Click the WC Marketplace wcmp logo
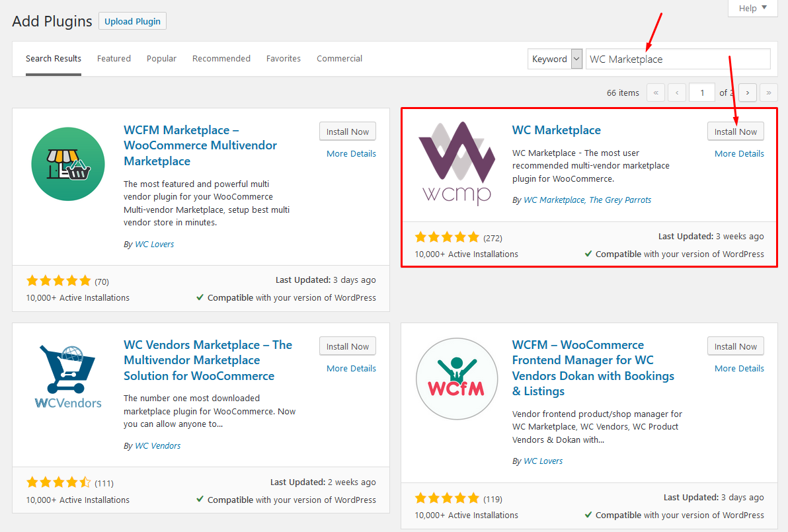This screenshot has height=532, width=788. pos(456,163)
